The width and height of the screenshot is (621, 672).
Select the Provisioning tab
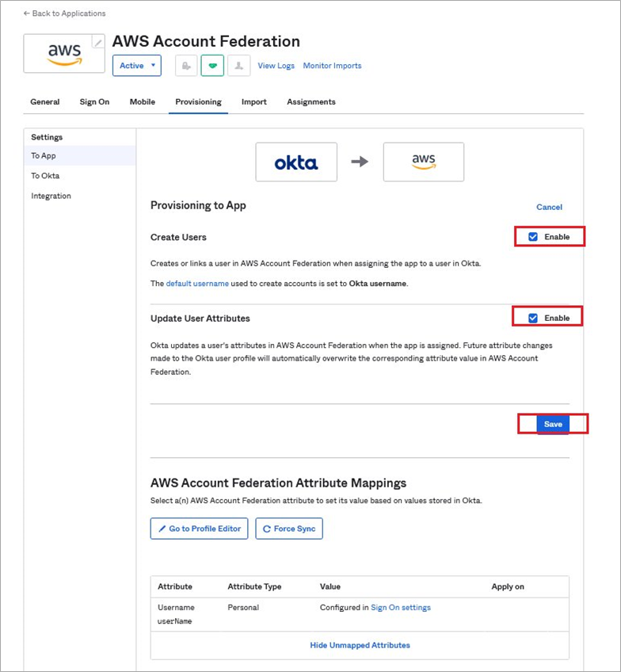tap(198, 102)
